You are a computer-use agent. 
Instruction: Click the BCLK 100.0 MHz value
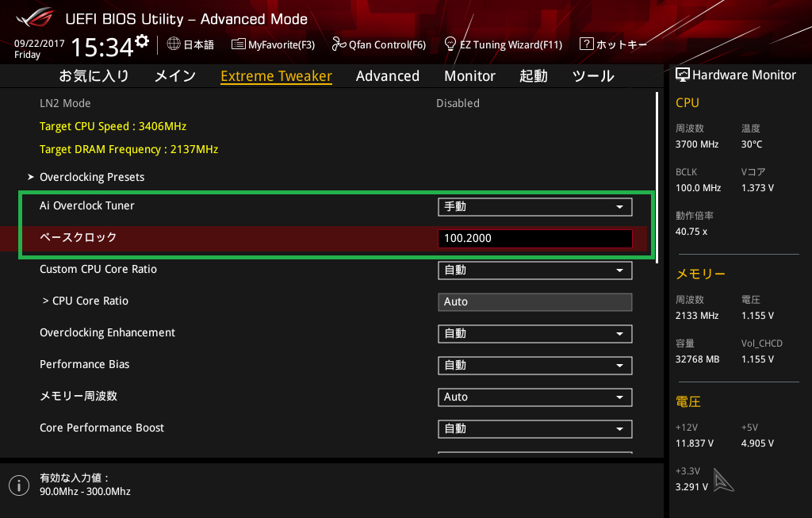click(698, 188)
